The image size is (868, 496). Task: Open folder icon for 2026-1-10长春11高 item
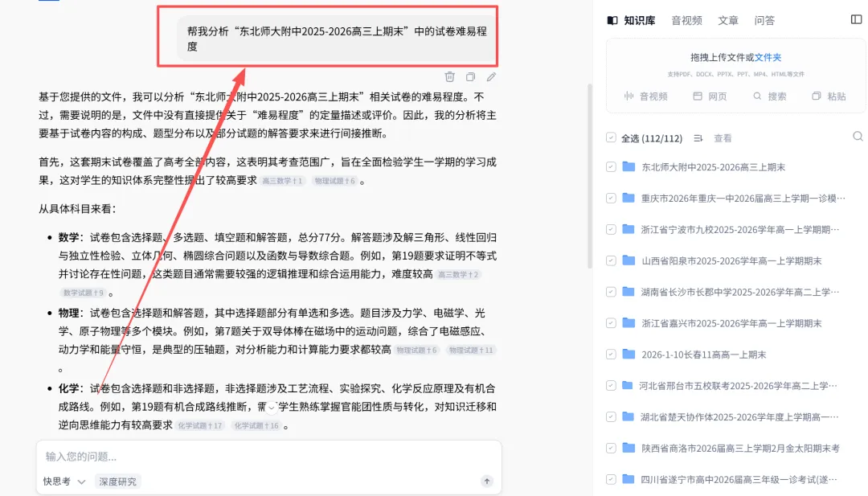tap(628, 355)
